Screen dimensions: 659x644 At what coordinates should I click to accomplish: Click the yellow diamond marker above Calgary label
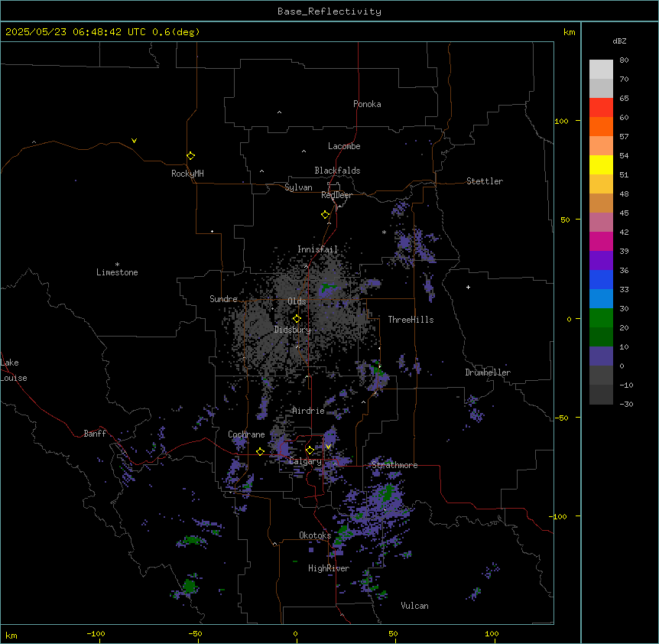[310, 450]
